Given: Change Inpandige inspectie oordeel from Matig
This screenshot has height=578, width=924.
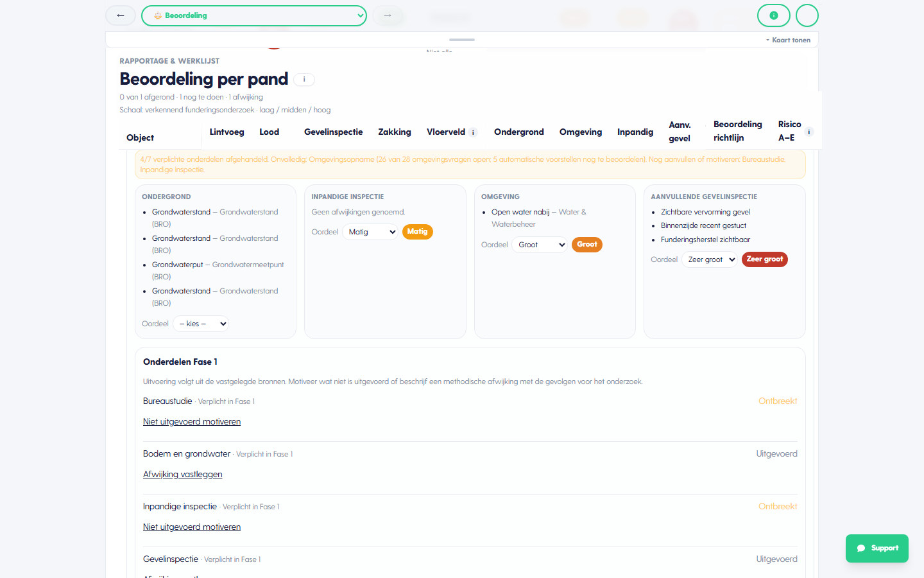Looking at the screenshot, I should point(370,232).
